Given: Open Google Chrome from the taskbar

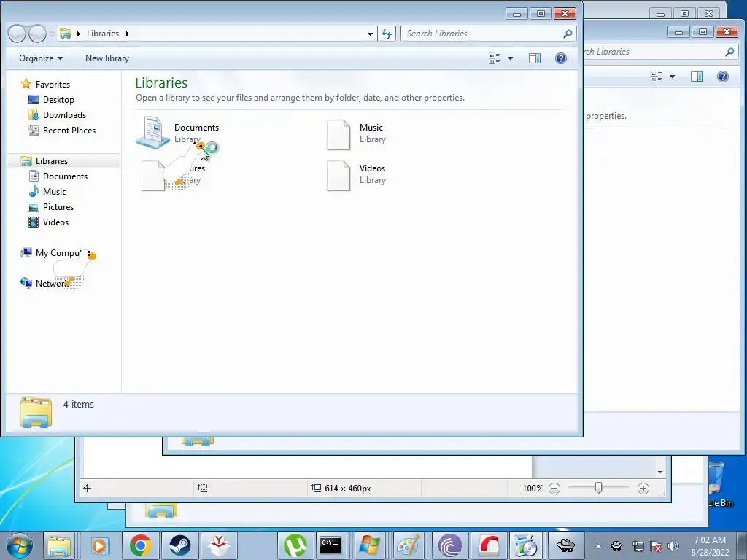Looking at the screenshot, I should click(x=140, y=545).
